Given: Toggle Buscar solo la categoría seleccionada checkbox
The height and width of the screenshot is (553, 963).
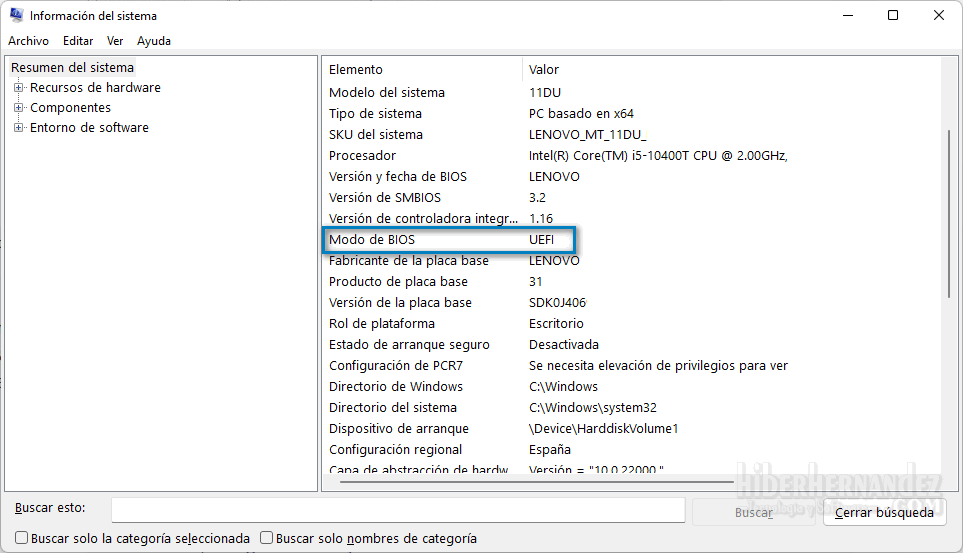Looking at the screenshot, I should (x=21, y=538).
